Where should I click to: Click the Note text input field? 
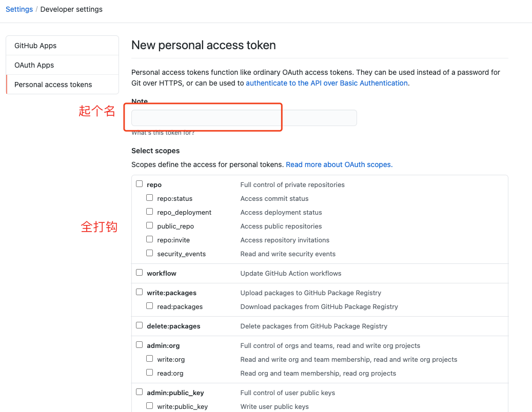click(244, 118)
